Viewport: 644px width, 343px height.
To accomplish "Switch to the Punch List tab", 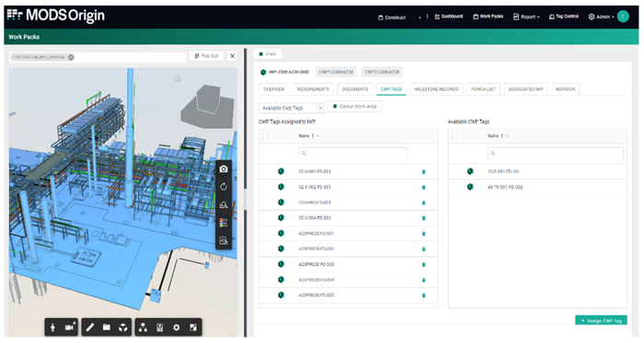I will click(x=483, y=89).
